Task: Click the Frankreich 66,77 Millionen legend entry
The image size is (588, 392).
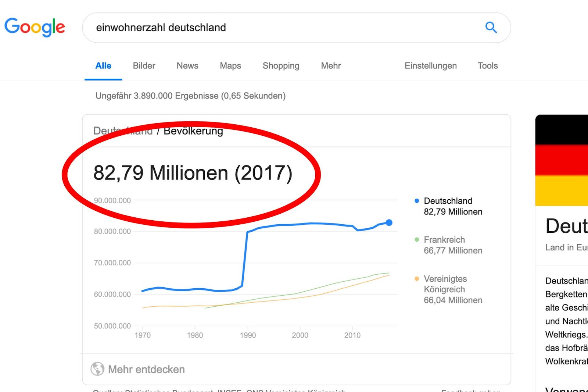Action: coord(453,245)
